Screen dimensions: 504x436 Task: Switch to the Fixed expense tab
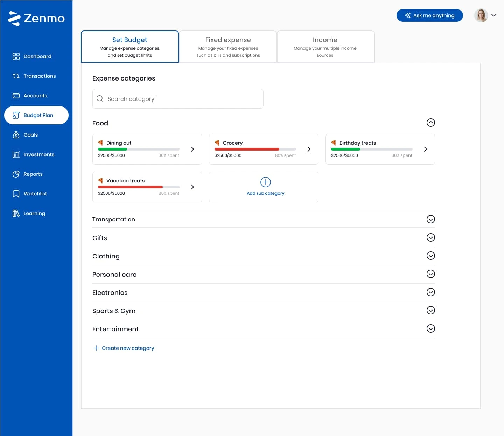(228, 47)
